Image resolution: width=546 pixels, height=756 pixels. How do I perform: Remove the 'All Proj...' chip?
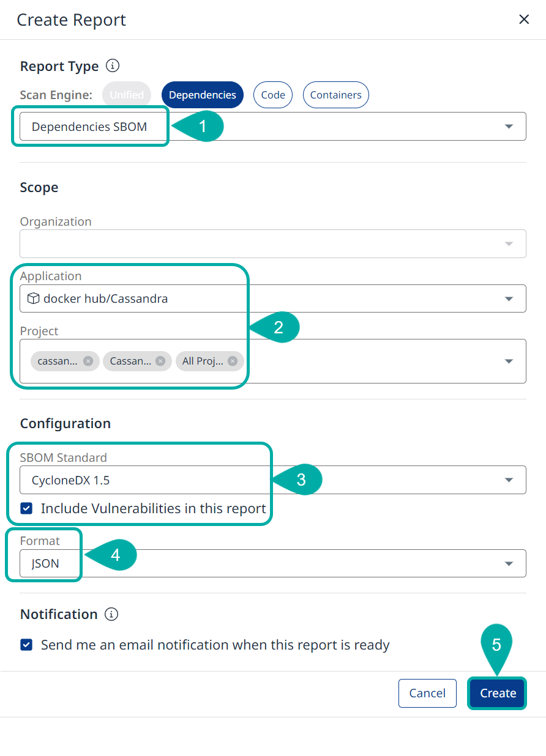click(x=233, y=361)
